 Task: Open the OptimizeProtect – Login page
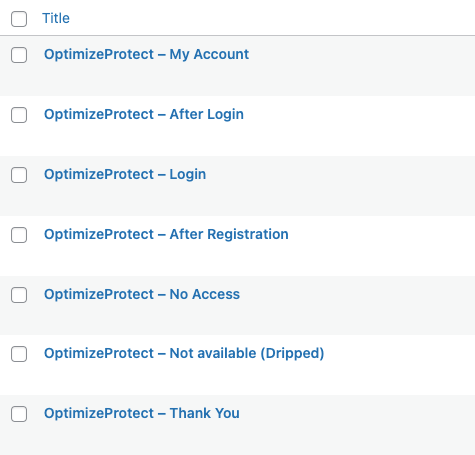tap(125, 174)
